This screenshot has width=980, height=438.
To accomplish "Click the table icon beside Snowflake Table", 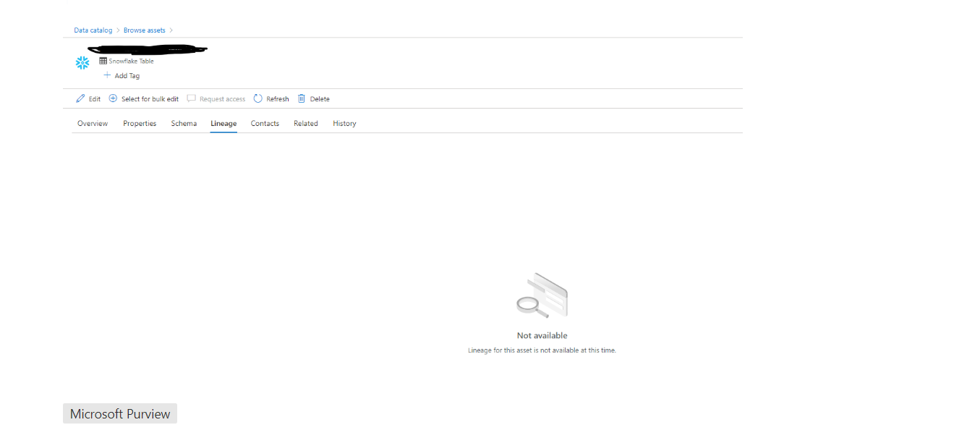I will 103,61.
